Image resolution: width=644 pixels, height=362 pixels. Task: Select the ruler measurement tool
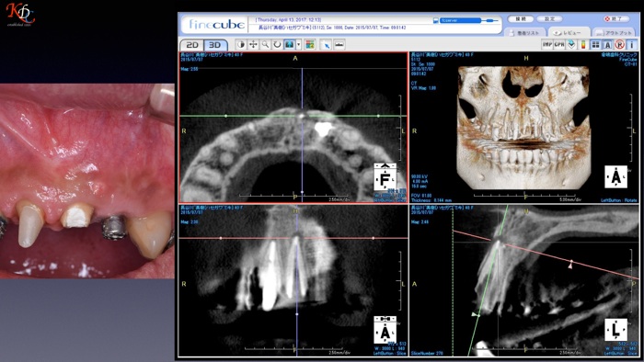(x=339, y=45)
